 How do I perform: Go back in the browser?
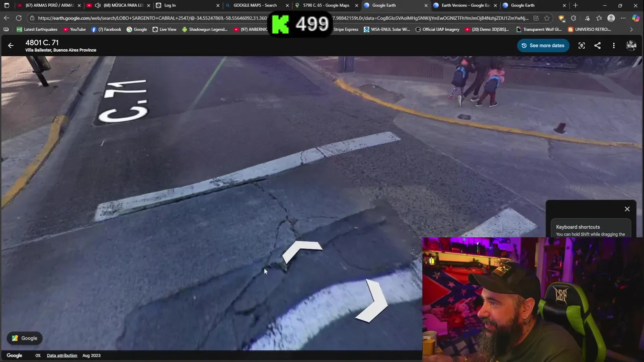[x=7, y=18]
